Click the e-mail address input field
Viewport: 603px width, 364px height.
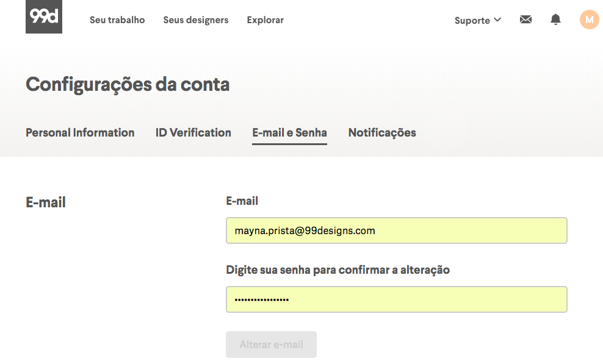click(x=397, y=230)
